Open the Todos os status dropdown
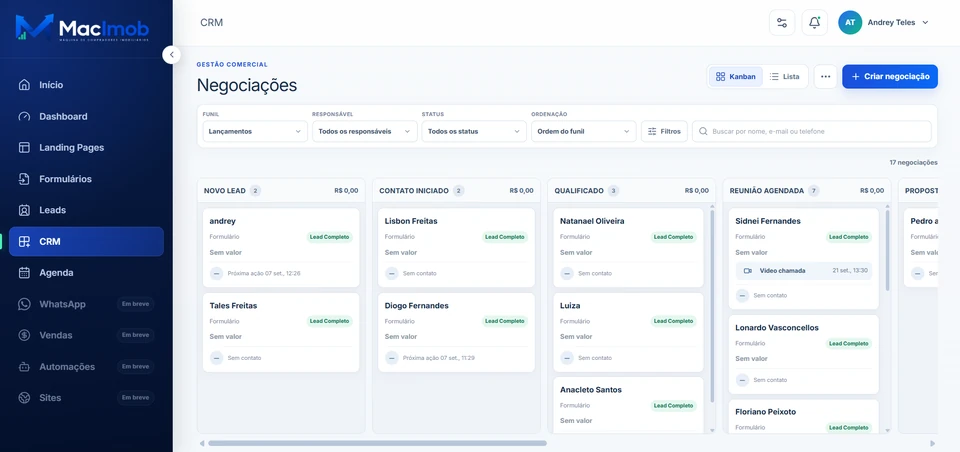 474,131
